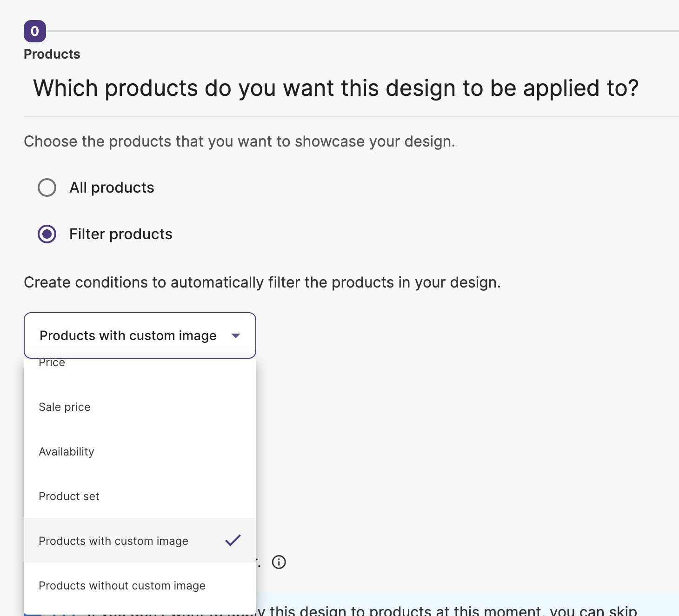The height and width of the screenshot is (616, 679).
Task: Click the 'Choose the products' description text
Action: pos(240,141)
